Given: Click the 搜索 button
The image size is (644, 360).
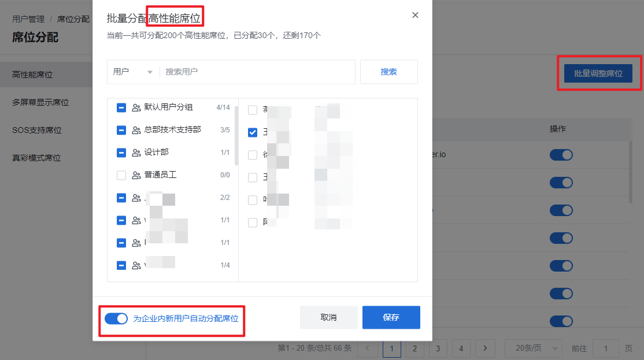Looking at the screenshot, I should (388, 72).
